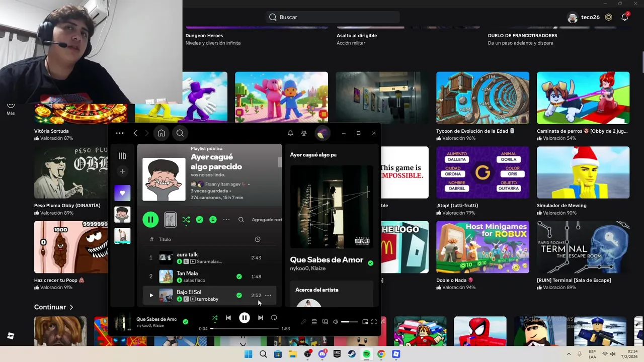
Task: Expand Roblox Continuar section arrow
Action: tap(71, 307)
